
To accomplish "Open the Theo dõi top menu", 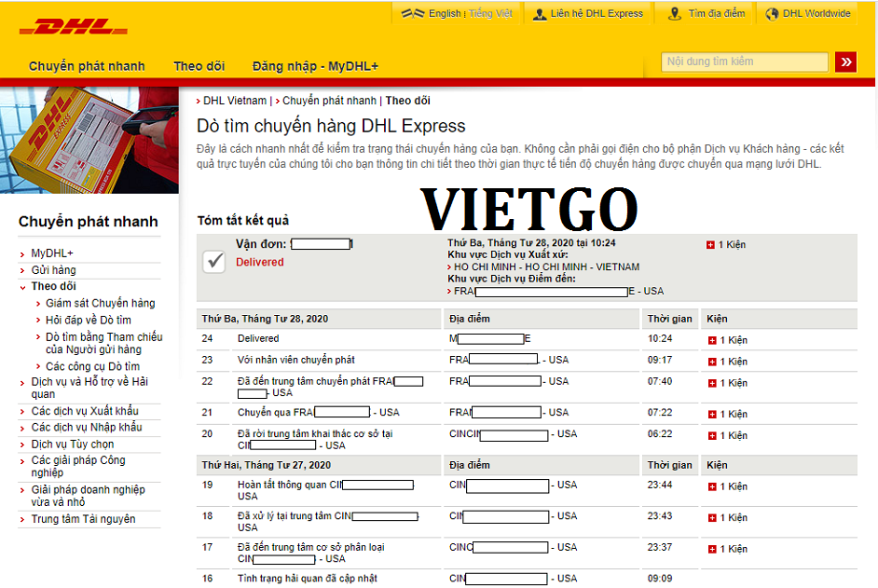I will click(x=199, y=66).
